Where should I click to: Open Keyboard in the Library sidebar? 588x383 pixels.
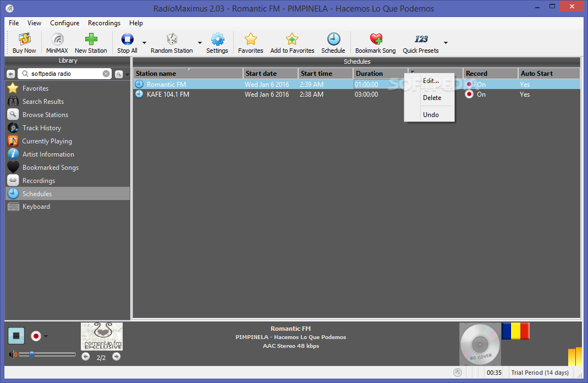pos(68,207)
